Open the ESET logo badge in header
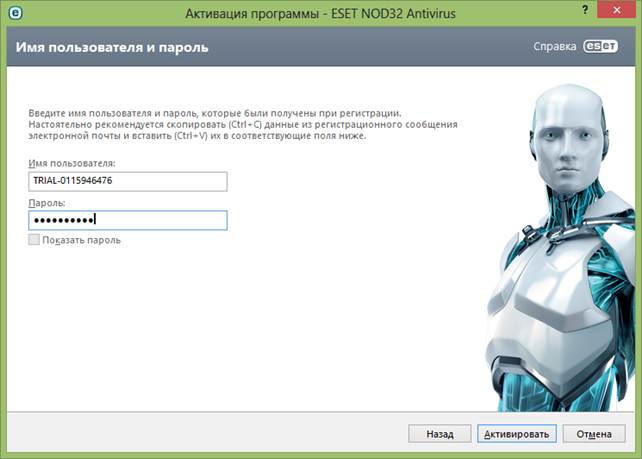Screen dimensions: 642x459 600,46
